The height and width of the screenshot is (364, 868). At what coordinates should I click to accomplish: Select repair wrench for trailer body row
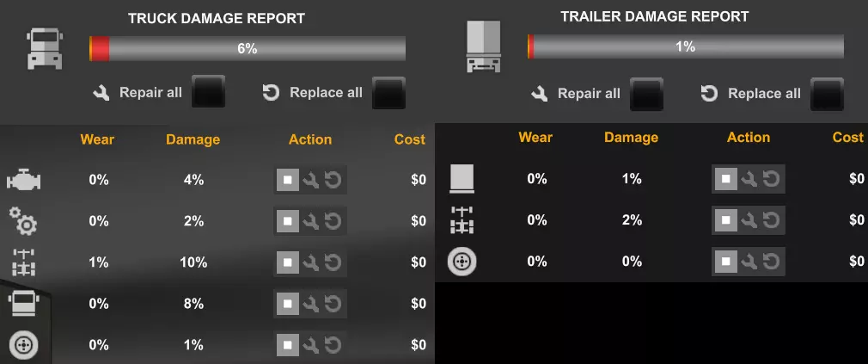749,179
